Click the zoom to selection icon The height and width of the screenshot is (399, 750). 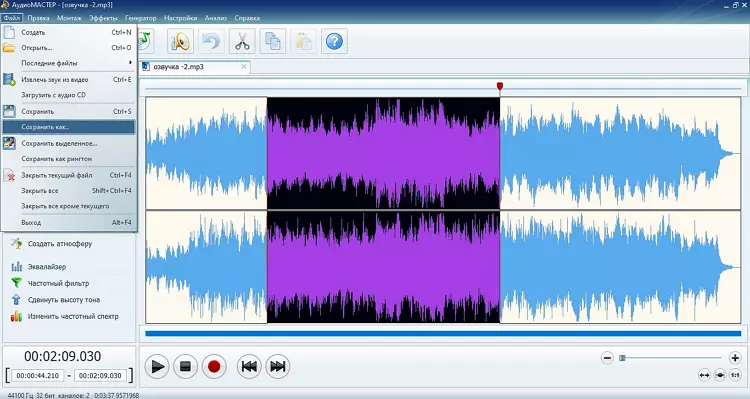coord(719,375)
